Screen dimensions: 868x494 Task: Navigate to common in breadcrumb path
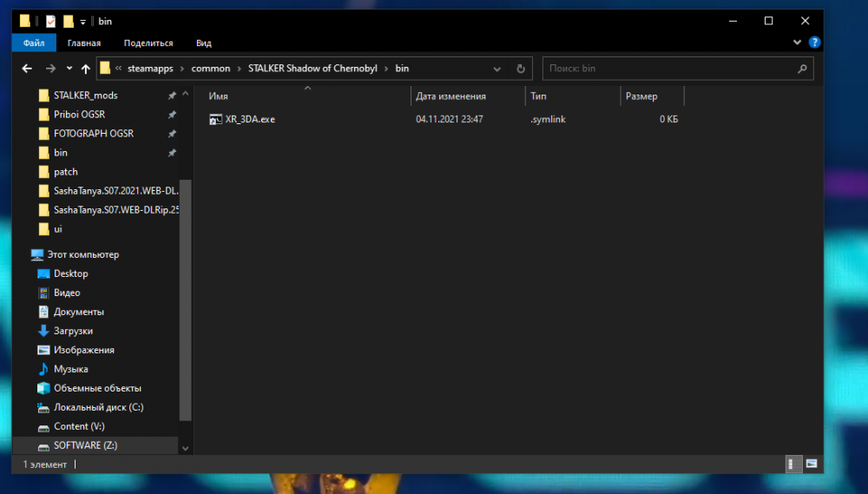pyautogui.click(x=211, y=69)
